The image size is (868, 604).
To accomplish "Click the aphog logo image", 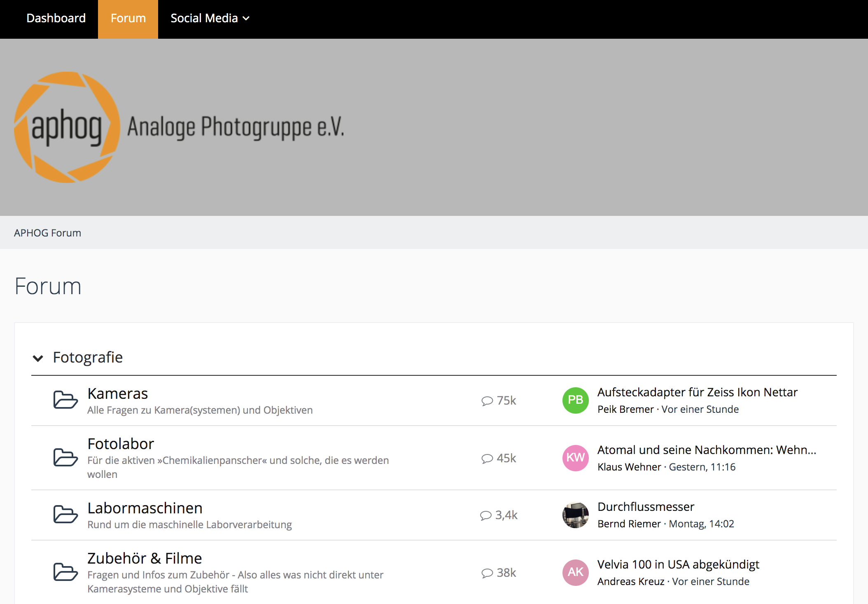I will point(67,127).
